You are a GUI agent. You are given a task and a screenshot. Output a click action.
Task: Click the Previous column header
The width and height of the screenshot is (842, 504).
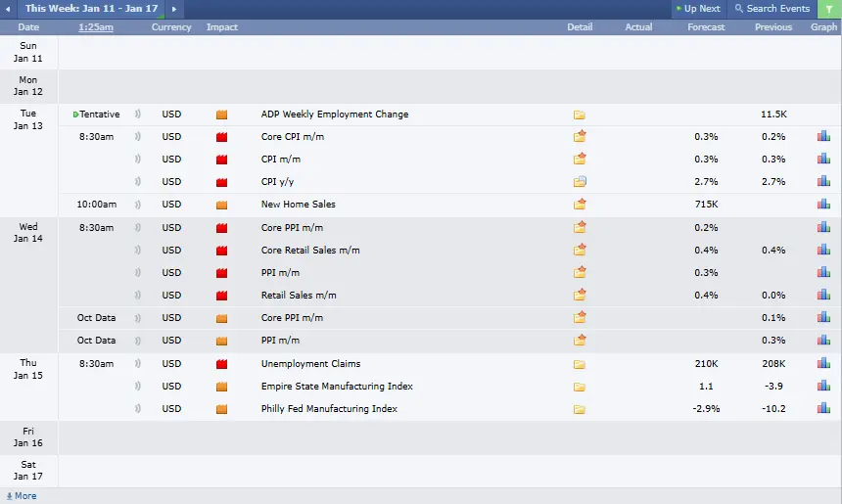click(x=773, y=26)
